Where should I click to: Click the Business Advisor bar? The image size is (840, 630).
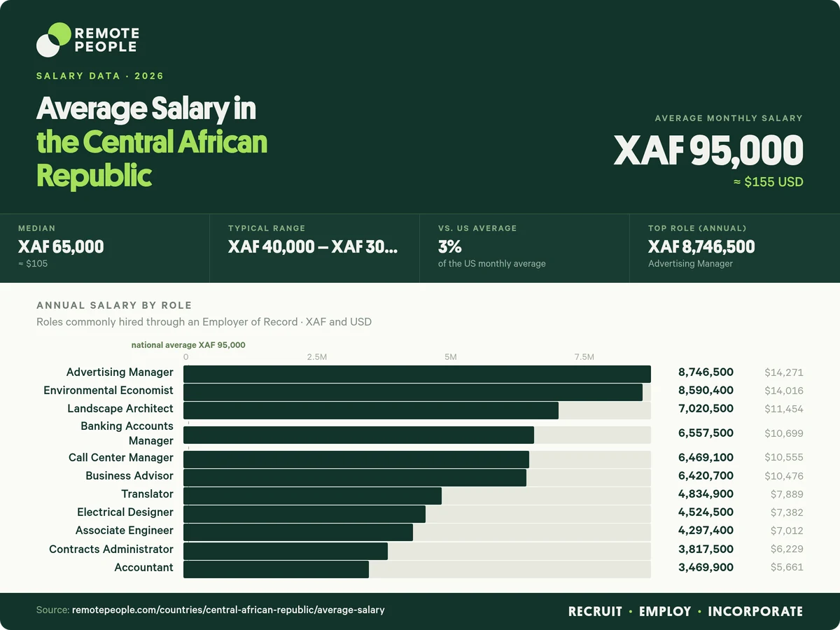coord(355,477)
